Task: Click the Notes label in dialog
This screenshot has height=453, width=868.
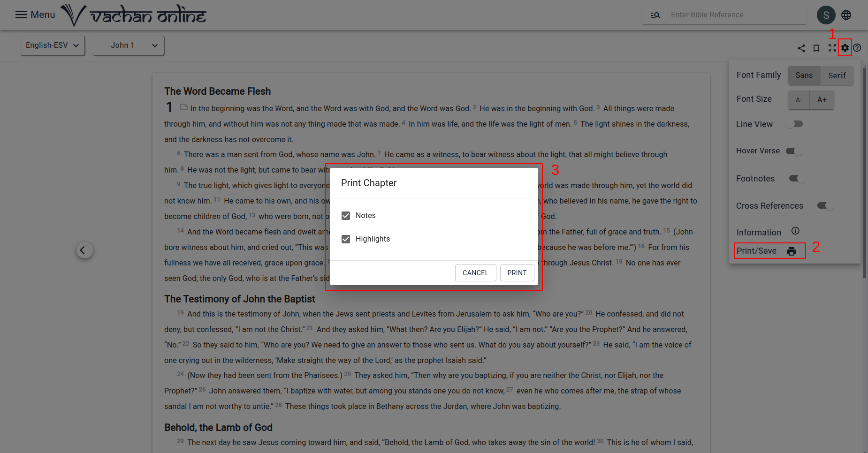Action: [365, 216]
